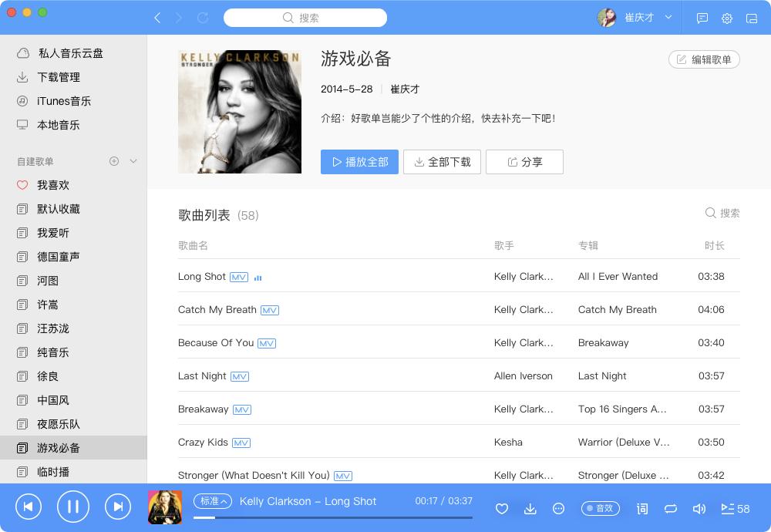Search within the song list
The image size is (771, 532).
pos(722,213)
